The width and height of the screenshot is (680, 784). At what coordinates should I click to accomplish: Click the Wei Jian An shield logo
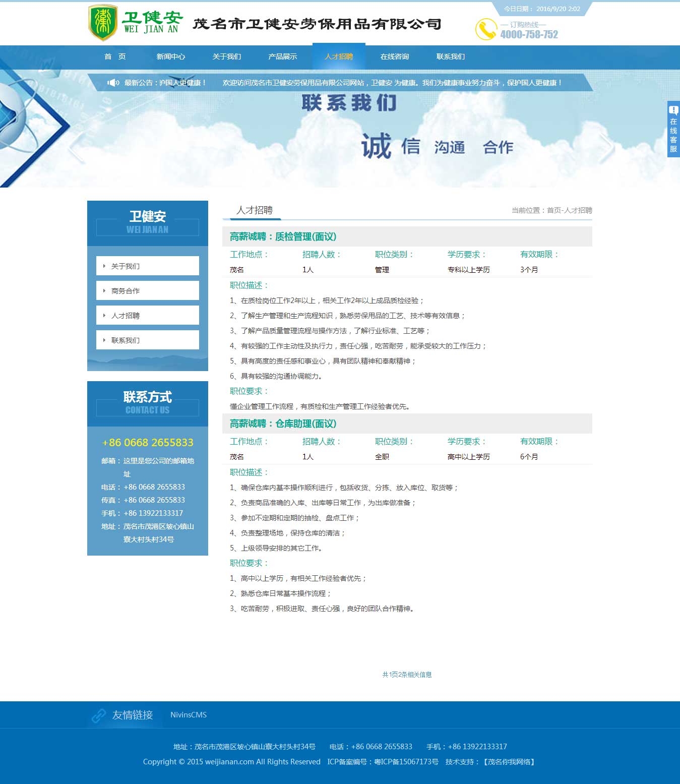click(x=103, y=23)
